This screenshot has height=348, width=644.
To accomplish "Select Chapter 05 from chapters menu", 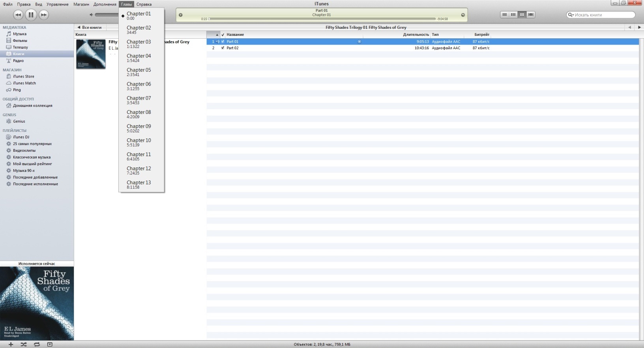I will tap(139, 72).
